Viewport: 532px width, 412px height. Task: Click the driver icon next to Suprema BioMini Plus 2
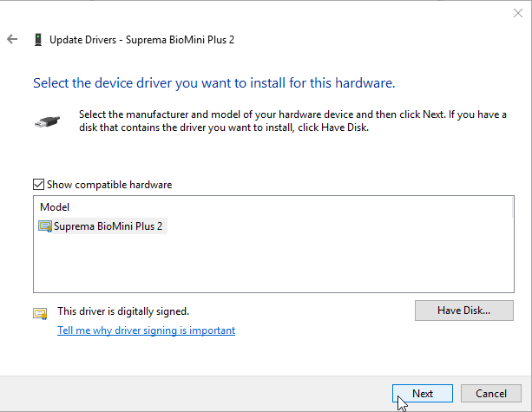[45, 226]
